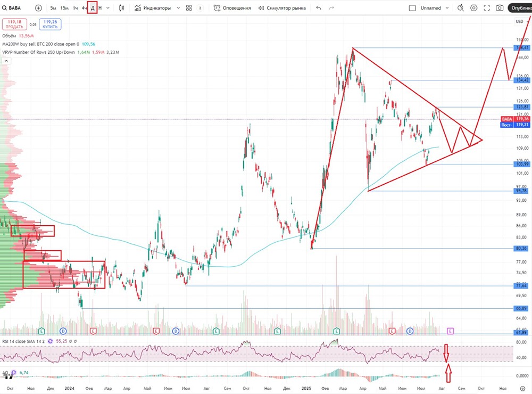532x394 pixels.
Task: Toggle the layout square before Unnamed
Action: [412, 8]
